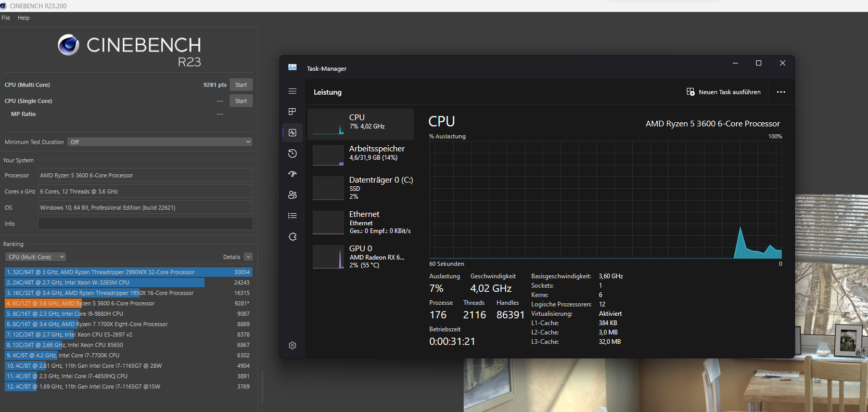This screenshot has width=868, height=412.
Task: Select highlighted Ryzen 5 3600 ranking row
Action: coord(128,303)
